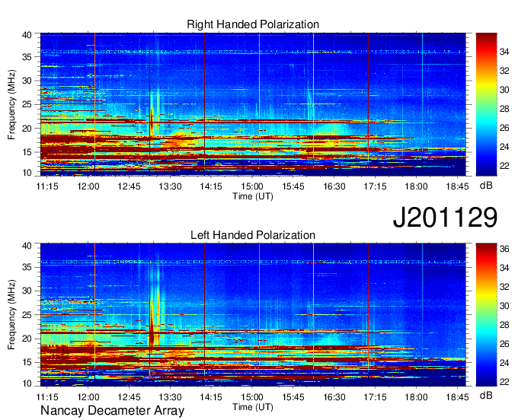This screenshot has width=518, height=420.
Task: Click the 22 value on left-handed colorbar
Action: pyautogui.click(x=504, y=382)
